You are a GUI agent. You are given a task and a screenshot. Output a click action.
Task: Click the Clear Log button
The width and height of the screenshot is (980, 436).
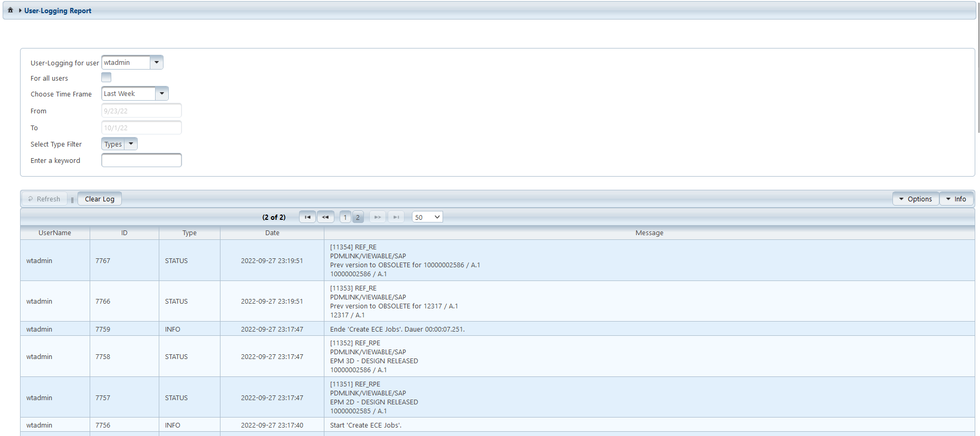tap(100, 199)
